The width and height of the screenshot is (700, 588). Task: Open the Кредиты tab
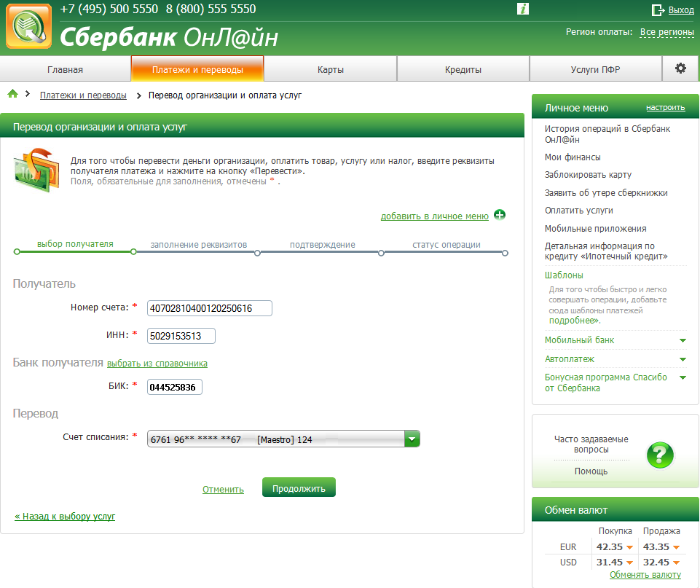tap(463, 69)
